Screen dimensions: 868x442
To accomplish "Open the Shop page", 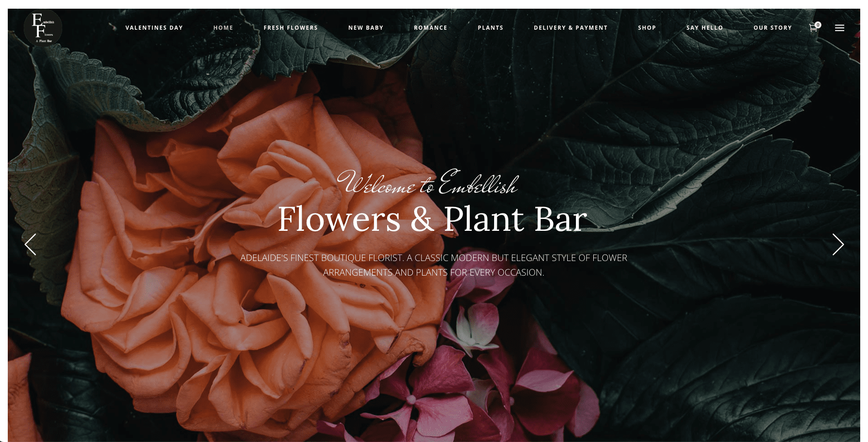I will coord(647,28).
